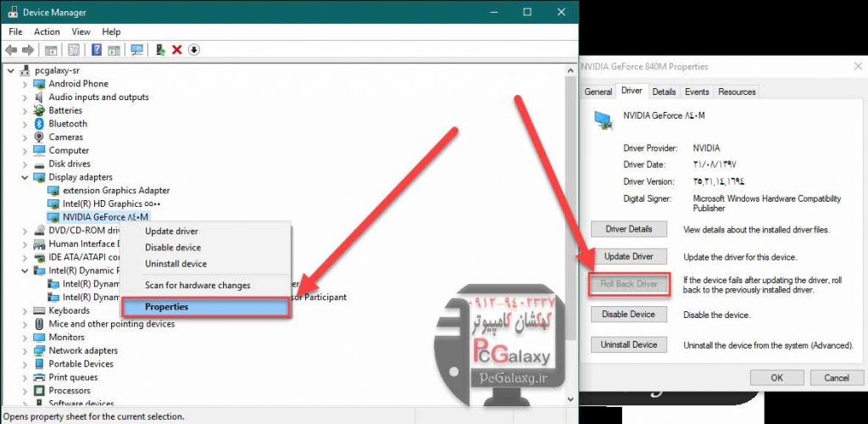This screenshot has width=868, height=424.
Task: Click the Driver Details button
Action: point(629,229)
